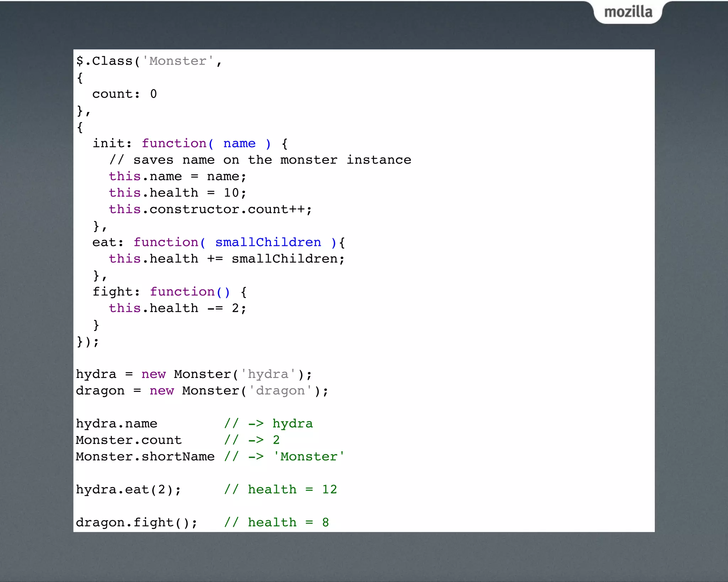Click the "this.health = 10;" line
728x582 pixels.
tap(177, 193)
